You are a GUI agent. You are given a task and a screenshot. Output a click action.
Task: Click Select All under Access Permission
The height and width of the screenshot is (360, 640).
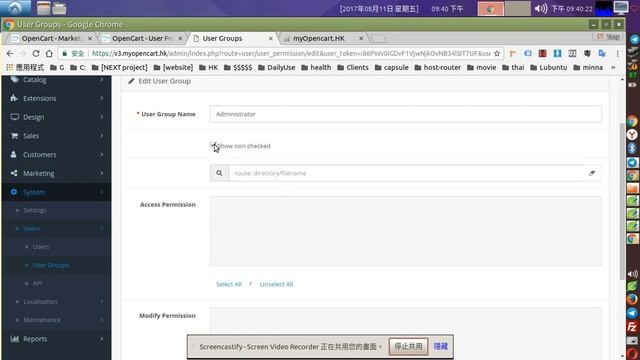(x=229, y=284)
